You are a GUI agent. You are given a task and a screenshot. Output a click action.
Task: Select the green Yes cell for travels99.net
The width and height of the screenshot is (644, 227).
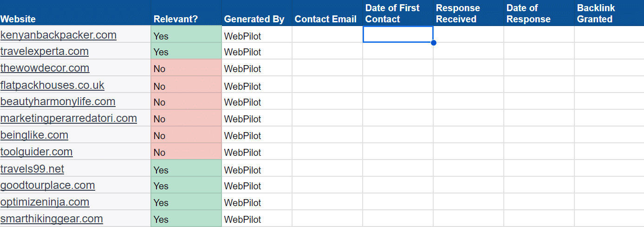[186, 170]
